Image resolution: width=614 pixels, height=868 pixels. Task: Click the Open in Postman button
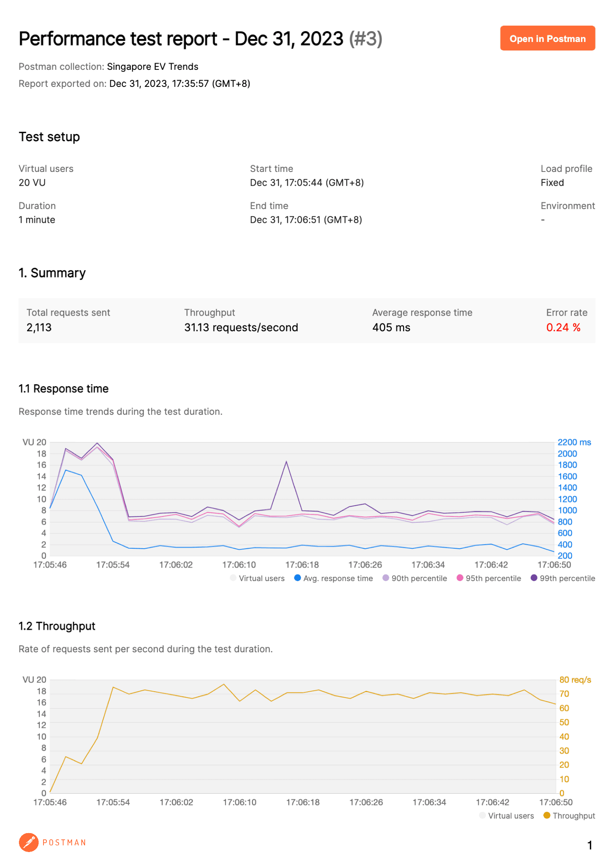pyautogui.click(x=547, y=38)
